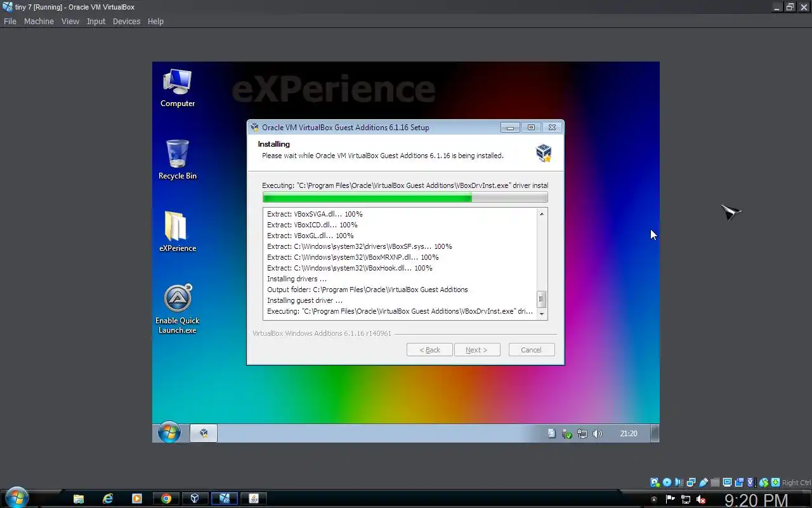Click the VirtualBox shared folders indicator
This screenshot has width=812, height=508.
[x=715, y=483]
